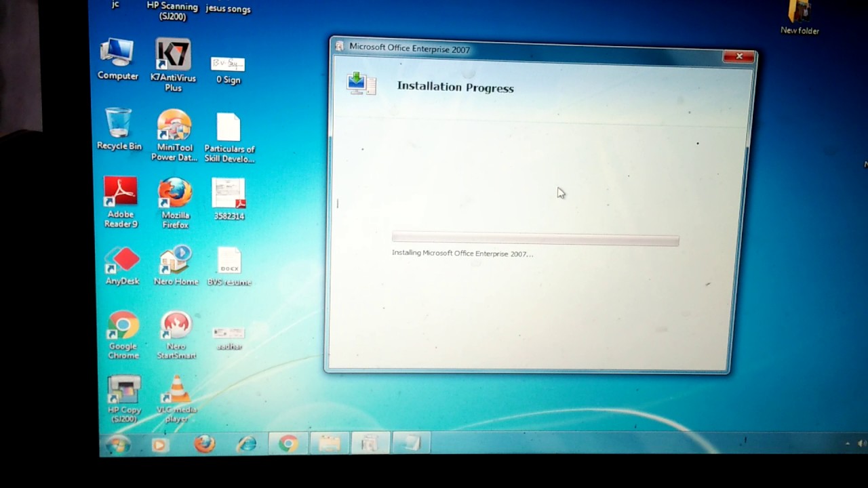Select Particulars of Skill Develo... document
The width and height of the screenshot is (868, 488).
229,138
